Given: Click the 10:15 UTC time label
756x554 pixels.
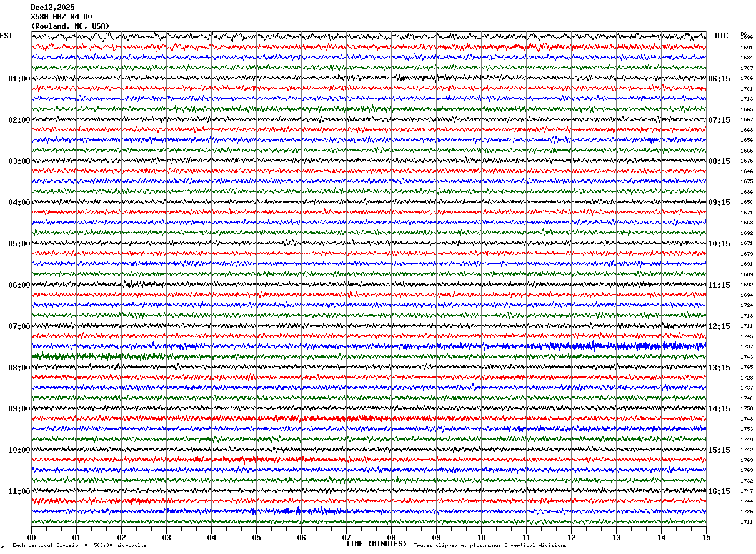Looking at the screenshot, I should (x=719, y=244).
